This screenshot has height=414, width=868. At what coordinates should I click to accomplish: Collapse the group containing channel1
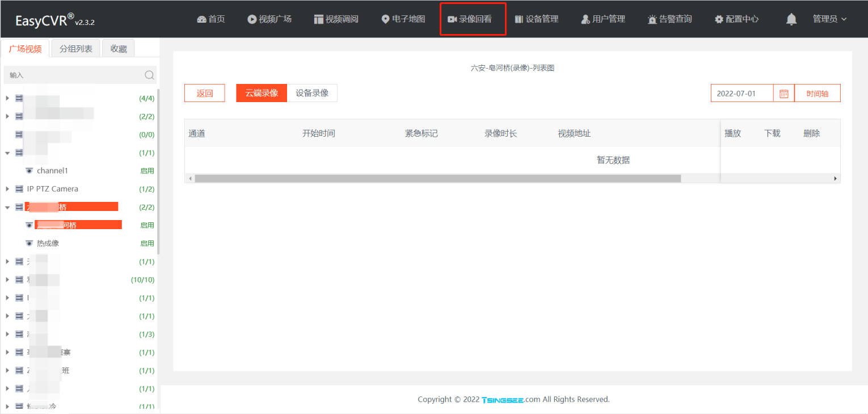7,153
